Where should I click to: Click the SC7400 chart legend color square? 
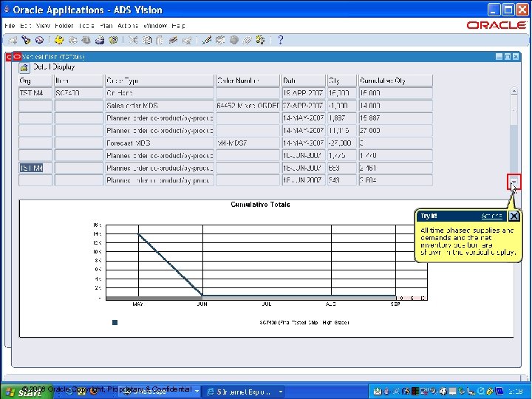point(115,322)
